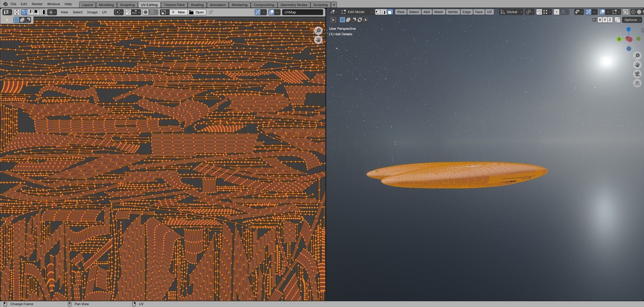Select UV edge selection mode
This screenshot has height=307, width=644.
(x=30, y=12)
